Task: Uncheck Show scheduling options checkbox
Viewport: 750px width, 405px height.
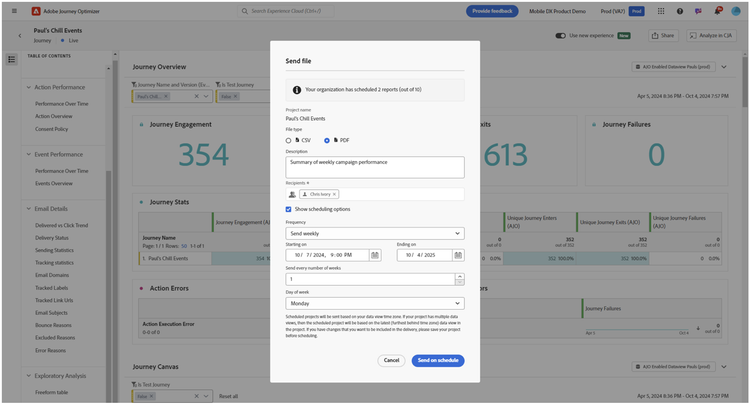Action: click(x=289, y=209)
